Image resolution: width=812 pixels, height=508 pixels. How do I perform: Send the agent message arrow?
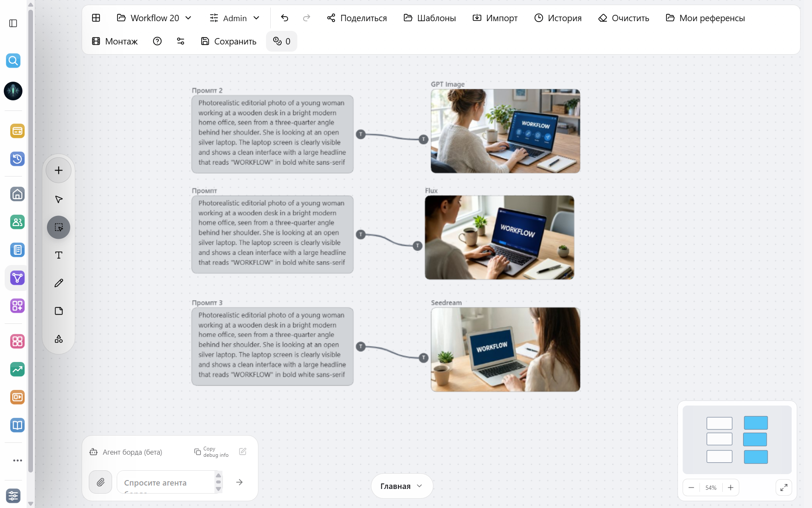[x=239, y=482]
